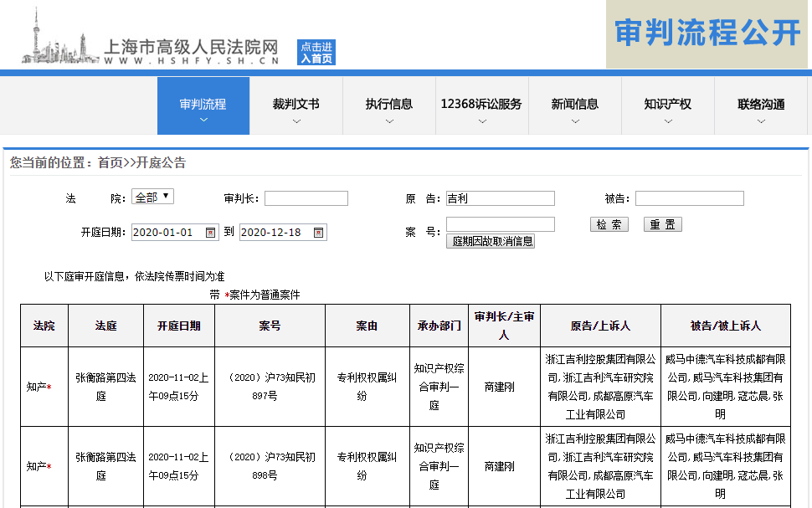Click the 审判长 input field

306,198
